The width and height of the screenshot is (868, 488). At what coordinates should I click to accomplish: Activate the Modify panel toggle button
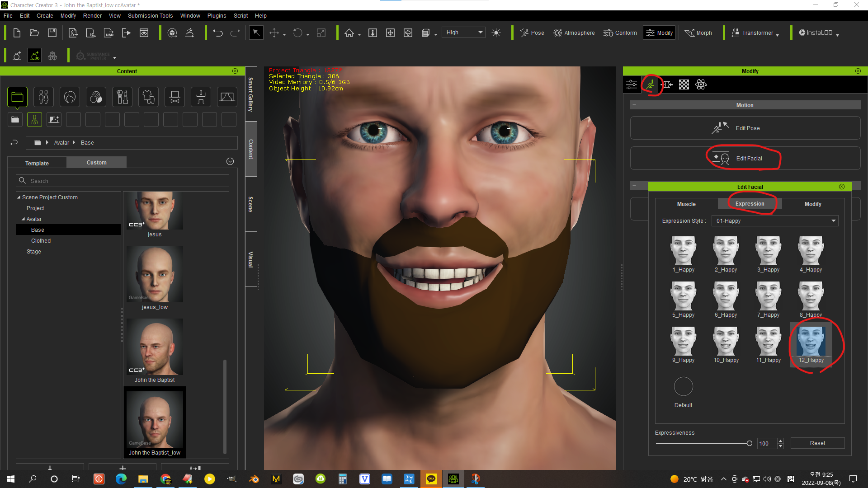659,33
